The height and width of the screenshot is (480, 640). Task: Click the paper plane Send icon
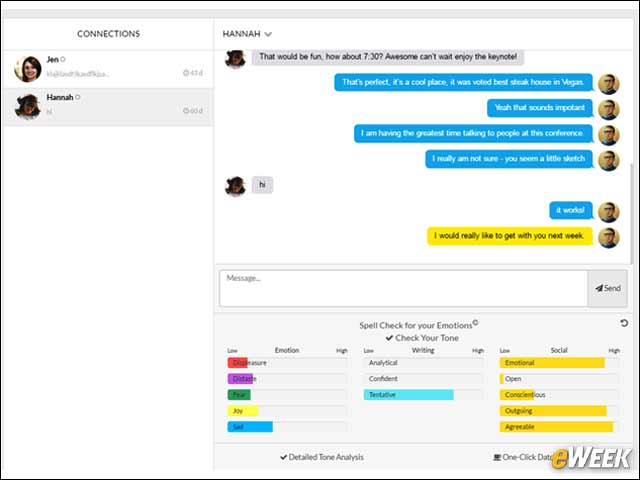tap(599, 288)
